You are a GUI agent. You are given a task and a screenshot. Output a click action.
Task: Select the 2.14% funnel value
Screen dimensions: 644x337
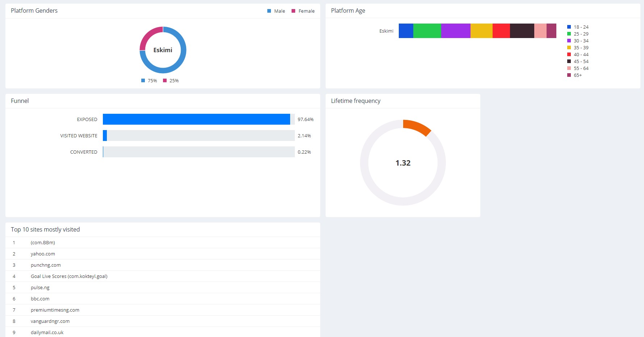[x=304, y=136]
